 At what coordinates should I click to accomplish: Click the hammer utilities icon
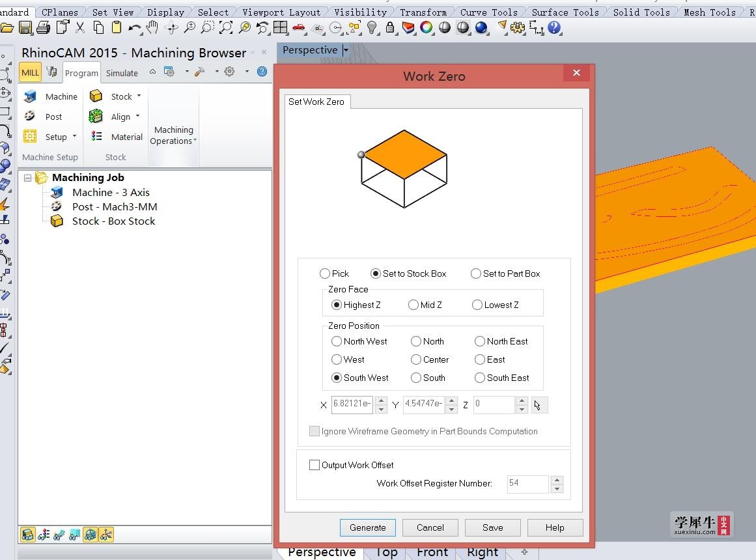pos(199,72)
